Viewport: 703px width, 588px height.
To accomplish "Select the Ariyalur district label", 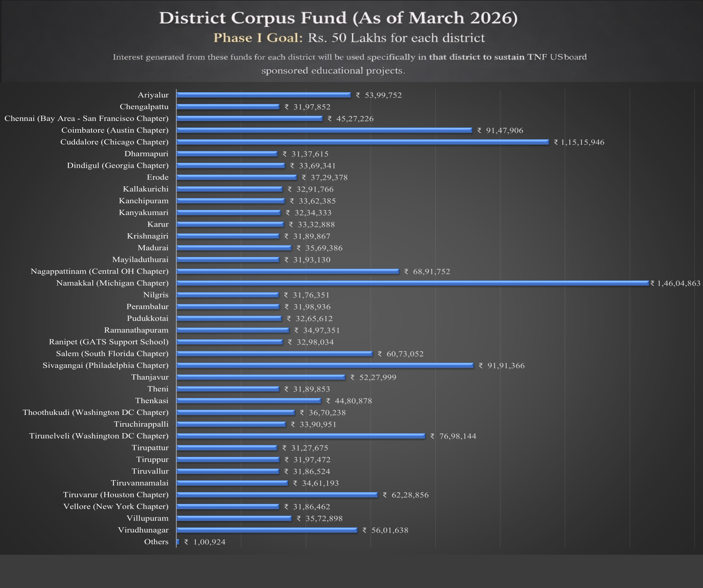I will pos(153,95).
